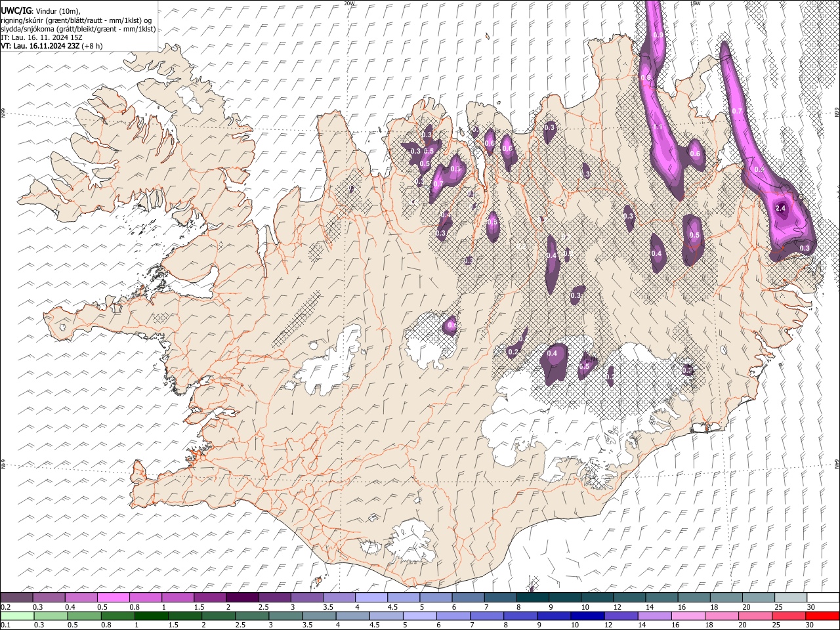Click the 3.5 scale label in lower legend row

coord(308,625)
